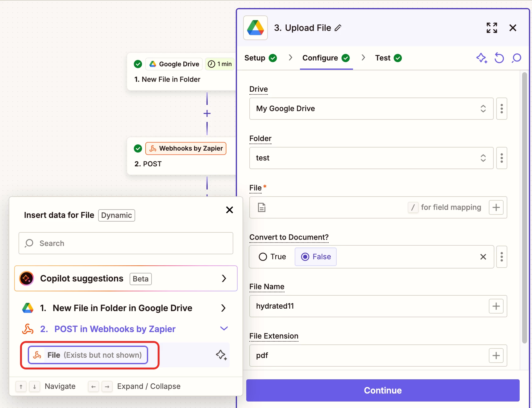Click green check on step 2 card
532x408 pixels.
pos(138,148)
